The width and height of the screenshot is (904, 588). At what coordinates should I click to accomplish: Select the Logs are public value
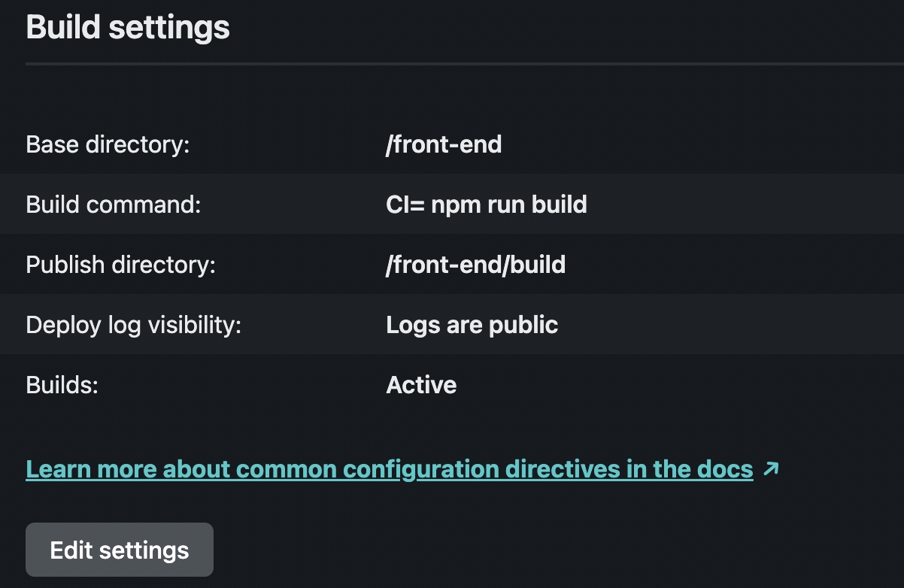point(472,325)
